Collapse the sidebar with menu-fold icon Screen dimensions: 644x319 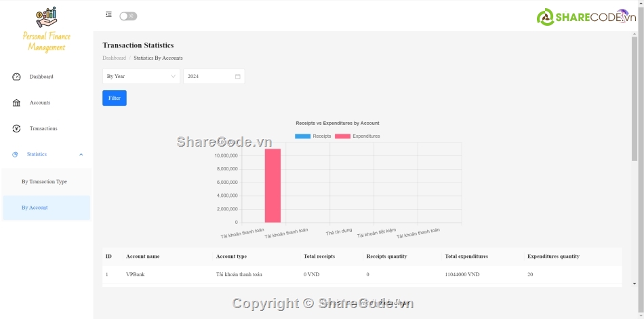click(x=108, y=14)
